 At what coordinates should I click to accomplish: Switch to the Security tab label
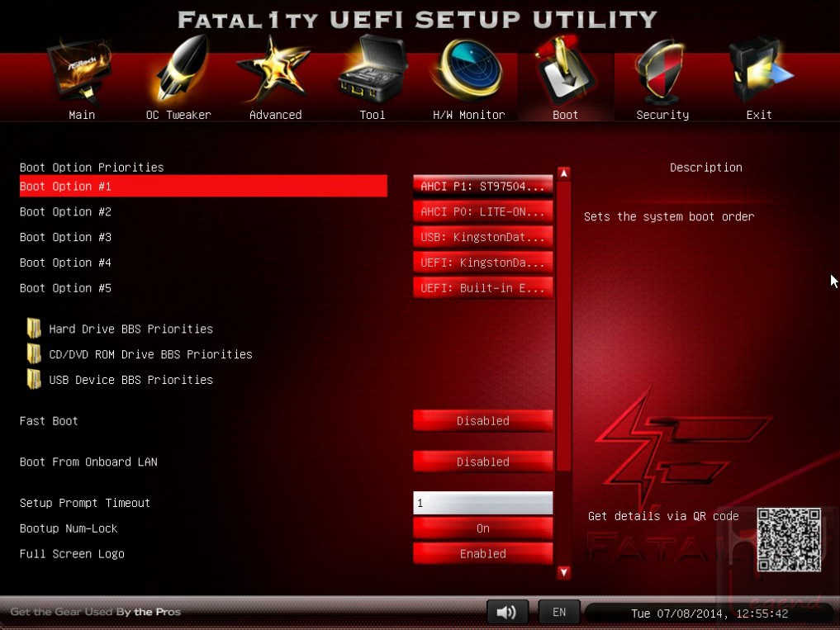click(x=662, y=115)
